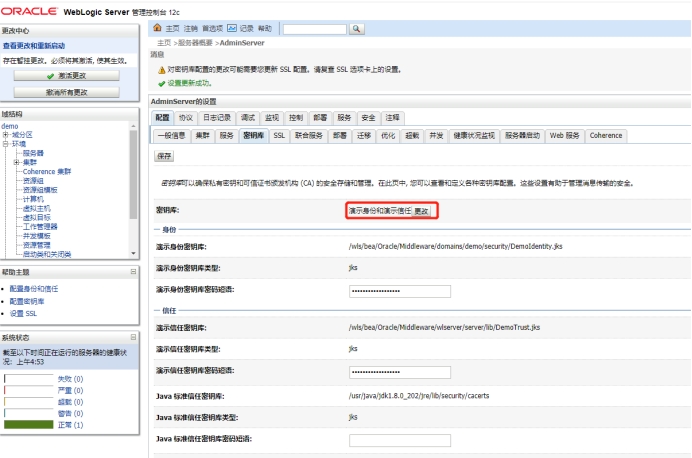Click 注销 to log out
692x458 pixels.
point(191,29)
